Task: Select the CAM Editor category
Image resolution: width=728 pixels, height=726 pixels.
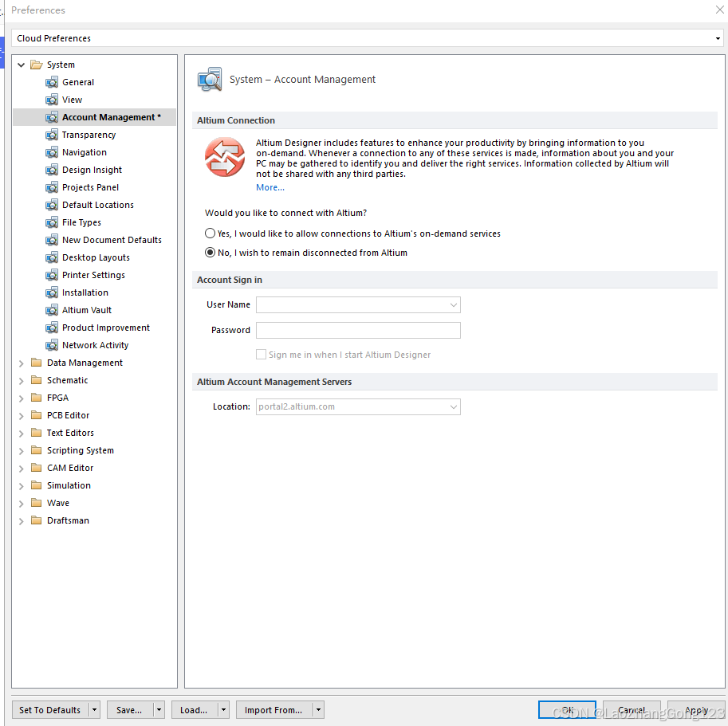Action: click(70, 468)
